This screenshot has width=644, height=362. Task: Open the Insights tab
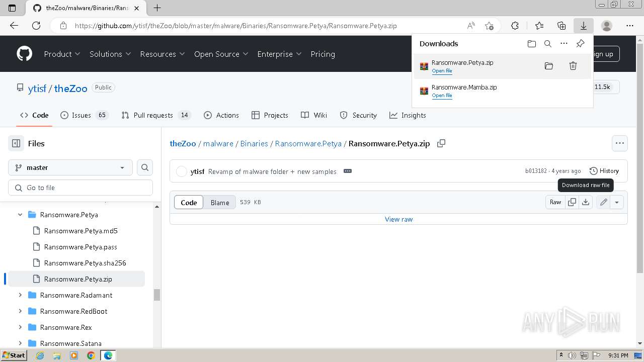pos(408,115)
